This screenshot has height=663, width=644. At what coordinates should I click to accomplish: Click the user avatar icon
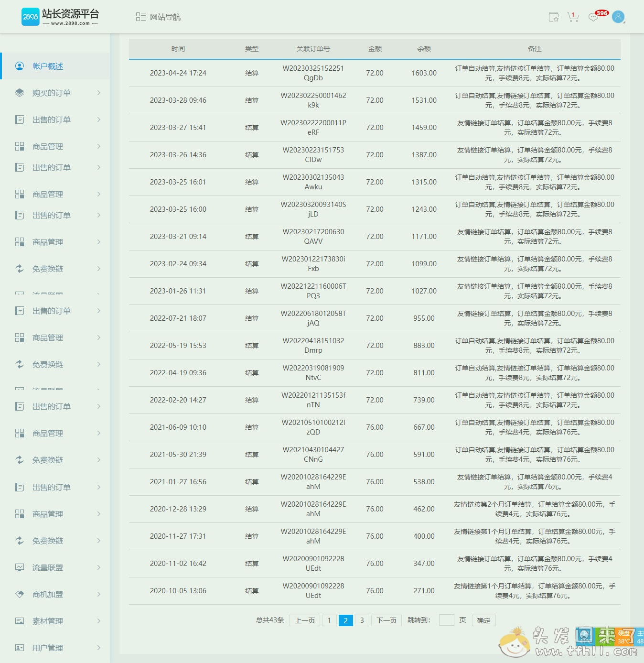[618, 17]
